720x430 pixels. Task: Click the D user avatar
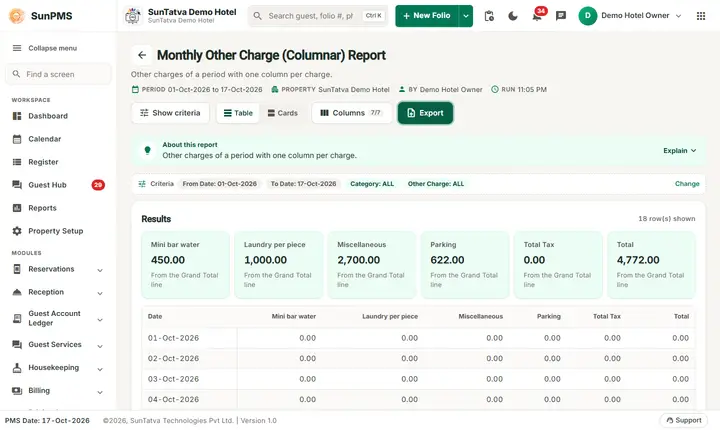click(587, 16)
